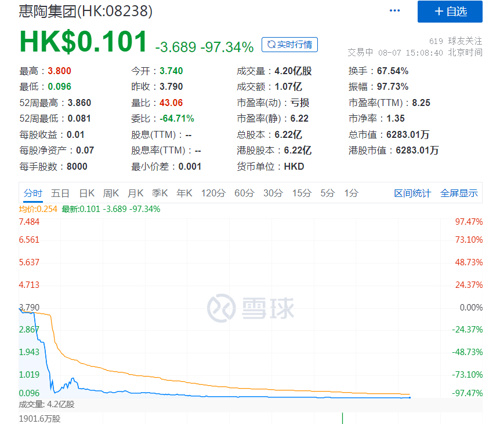
Task: Open the 区间统计 link
Action: (412, 193)
